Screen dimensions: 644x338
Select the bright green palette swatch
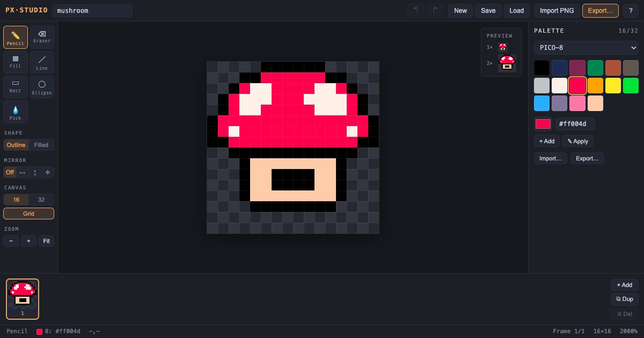pyautogui.click(x=631, y=86)
